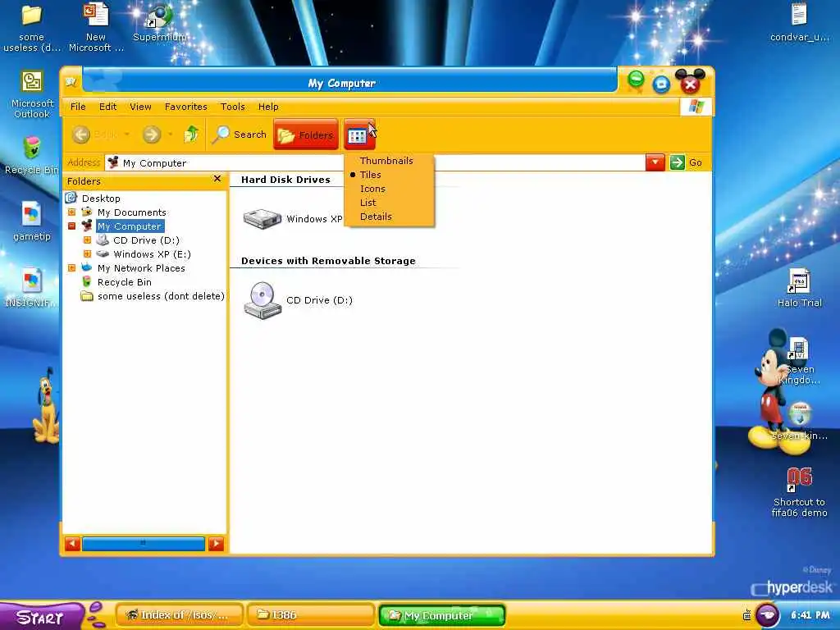Click the window title bar system icon
Image resolution: width=840 pixels, height=630 pixels.
pos(71,82)
